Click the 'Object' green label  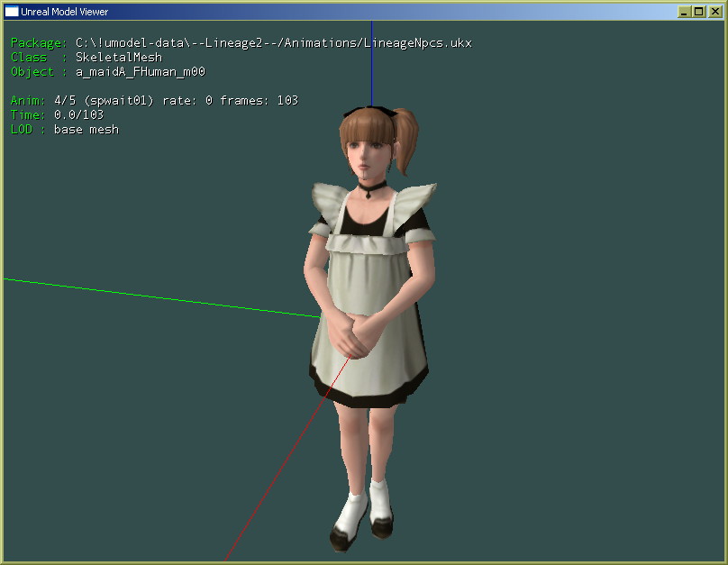pos(32,72)
